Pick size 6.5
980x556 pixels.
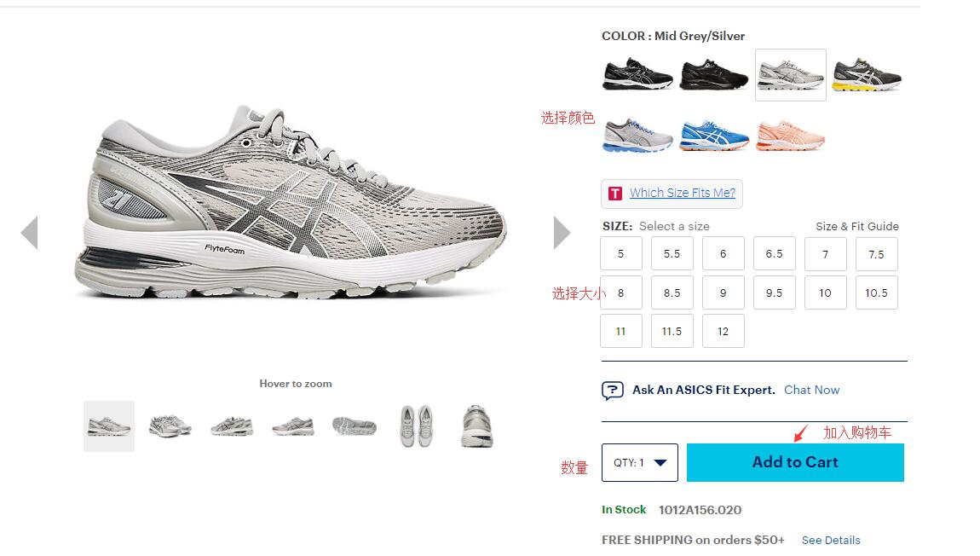(x=775, y=254)
